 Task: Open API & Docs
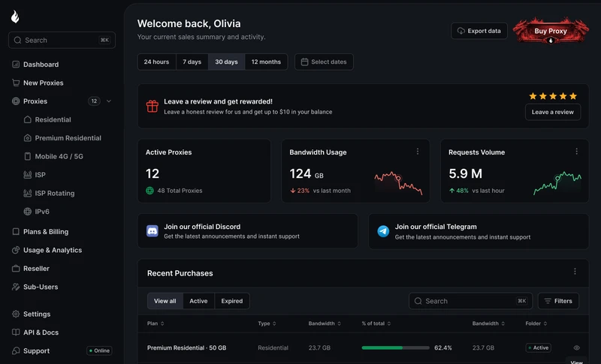(x=41, y=332)
